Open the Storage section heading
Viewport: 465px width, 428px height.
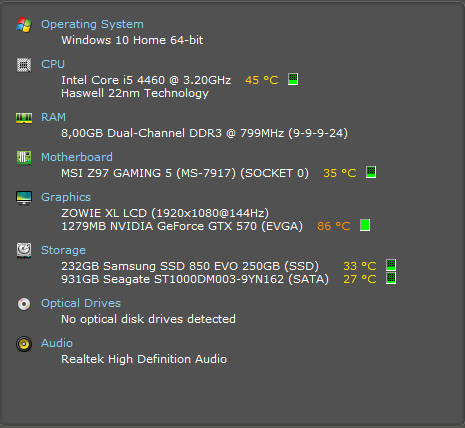pyautogui.click(x=63, y=250)
